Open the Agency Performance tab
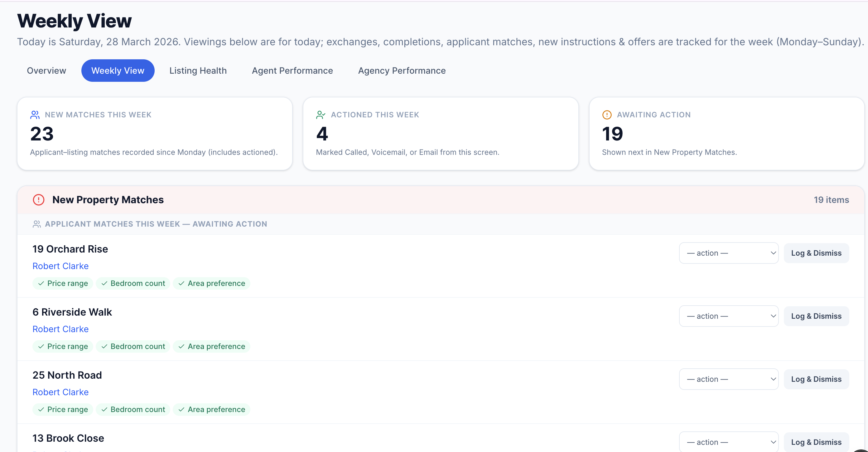This screenshot has height=452, width=868. [x=402, y=71]
